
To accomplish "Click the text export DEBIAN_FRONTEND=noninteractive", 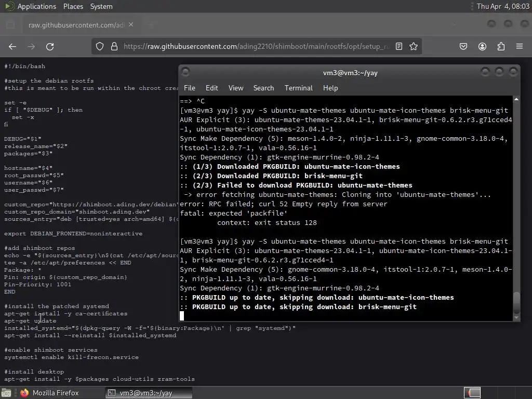I will pyautogui.click(x=73, y=233).
